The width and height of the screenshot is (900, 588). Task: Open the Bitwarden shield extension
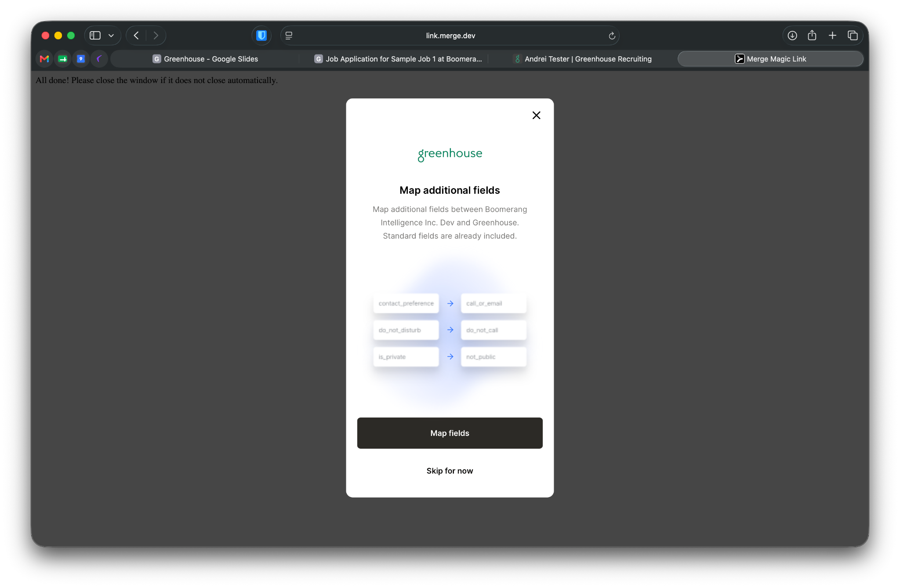pyautogui.click(x=261, y=36)
